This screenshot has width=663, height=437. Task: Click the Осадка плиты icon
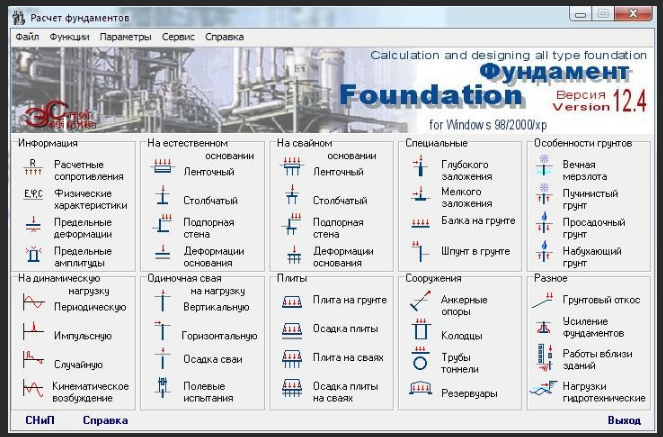[x=292, y=331]
